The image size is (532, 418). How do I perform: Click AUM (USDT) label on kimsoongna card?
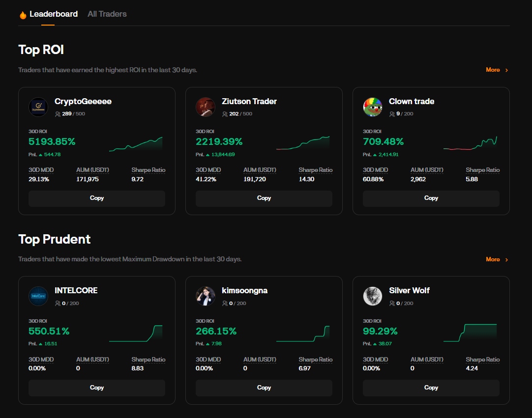[260, 360]
